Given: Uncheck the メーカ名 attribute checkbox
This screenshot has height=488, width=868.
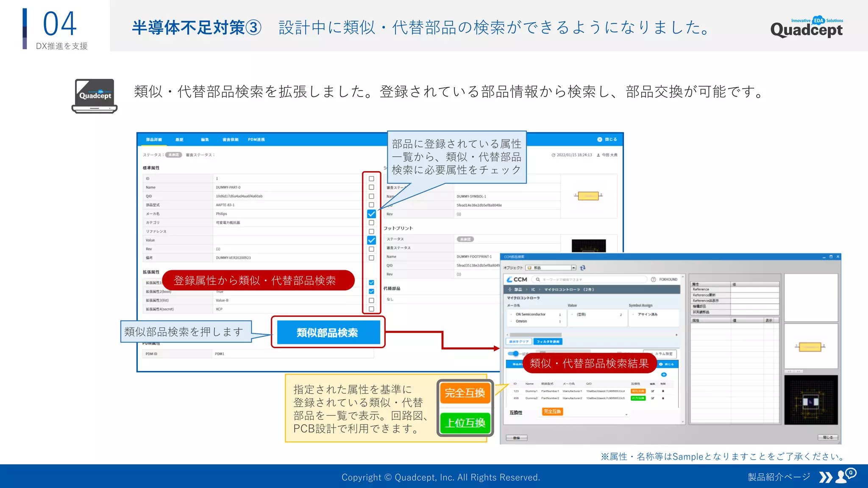Looking at the screenshot, I should click(371, 214).
